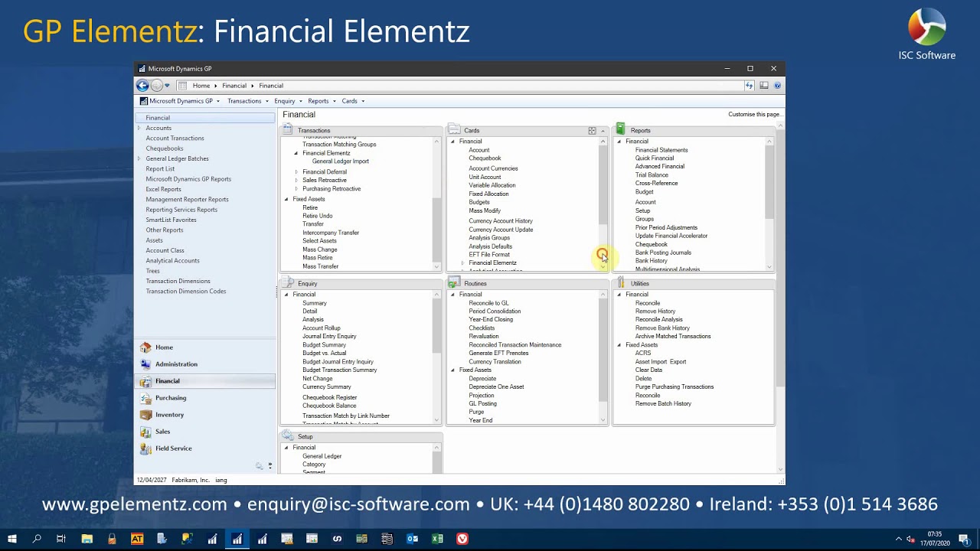Open Microsoft Dynamics GP Reports list

188,179
